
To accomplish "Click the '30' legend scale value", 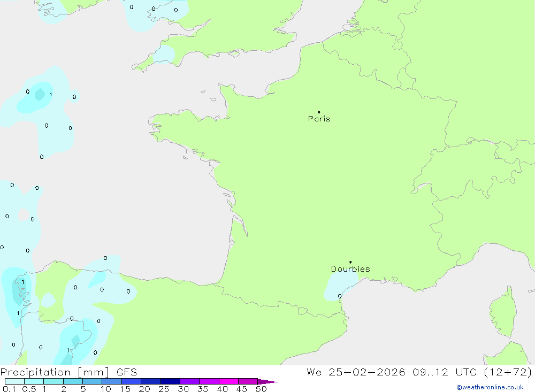I will pos(183,389).
